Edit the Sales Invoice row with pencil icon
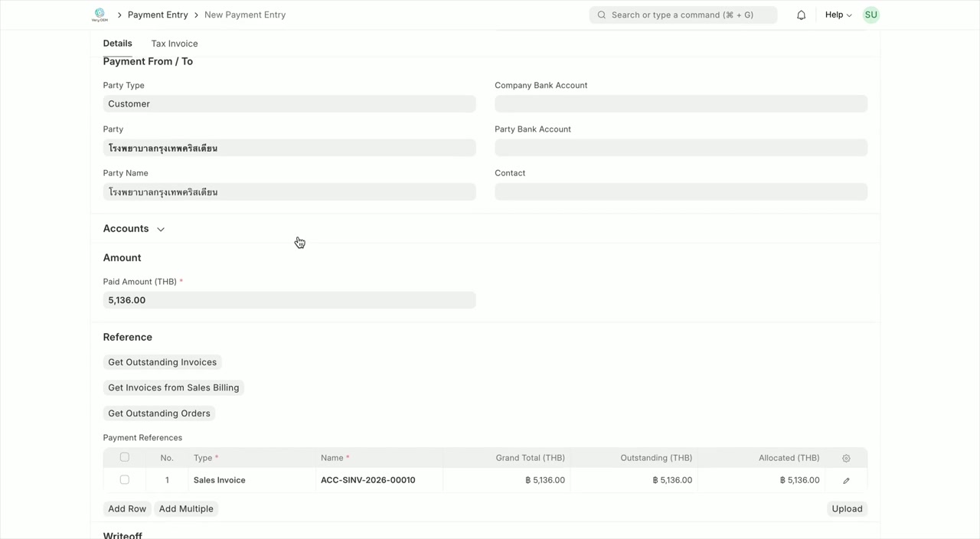Image resolution: width=980 pixels, height=539 pixels. (845, 480)
